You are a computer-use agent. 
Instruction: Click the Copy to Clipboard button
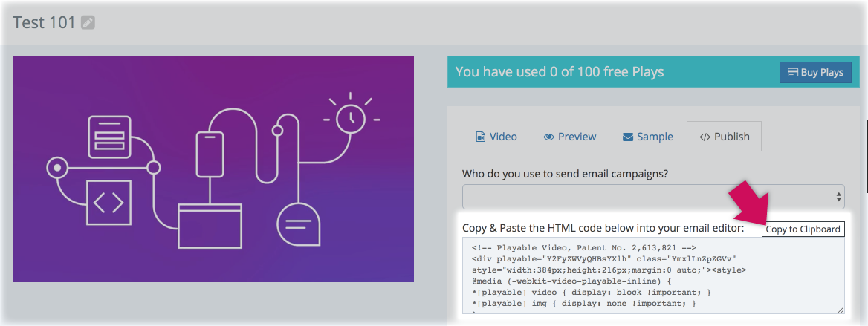pos(803,229)
